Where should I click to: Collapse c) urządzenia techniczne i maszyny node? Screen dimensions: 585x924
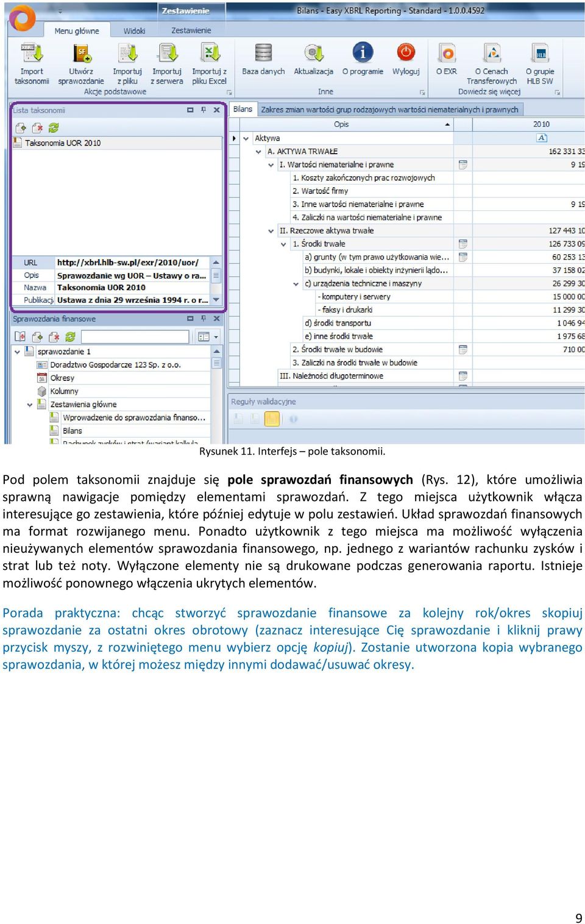pos(296,283)
